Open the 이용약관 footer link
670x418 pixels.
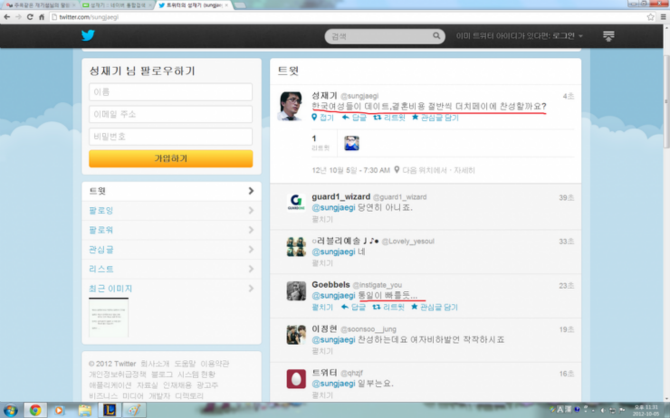pyautogui.click(x=215, y=364)
